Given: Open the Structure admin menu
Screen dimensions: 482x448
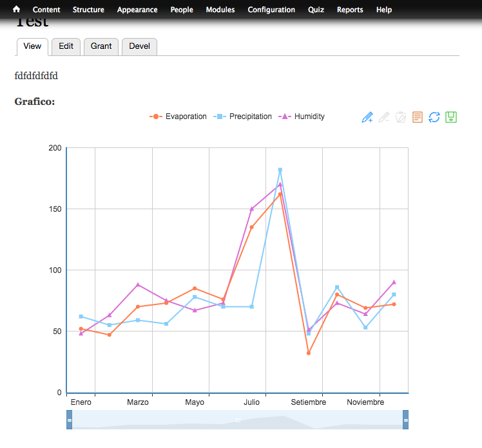Looking at the screenshot, I should 88,10.
